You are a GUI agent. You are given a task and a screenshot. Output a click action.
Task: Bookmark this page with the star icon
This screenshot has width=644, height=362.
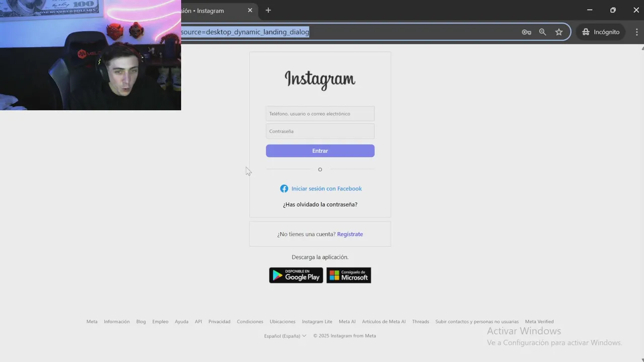(559, 32)
